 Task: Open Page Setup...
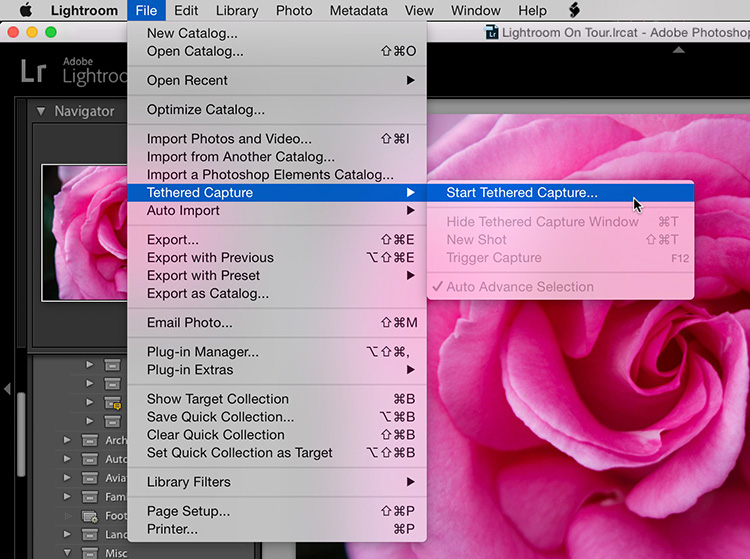(x=277, y=511)
